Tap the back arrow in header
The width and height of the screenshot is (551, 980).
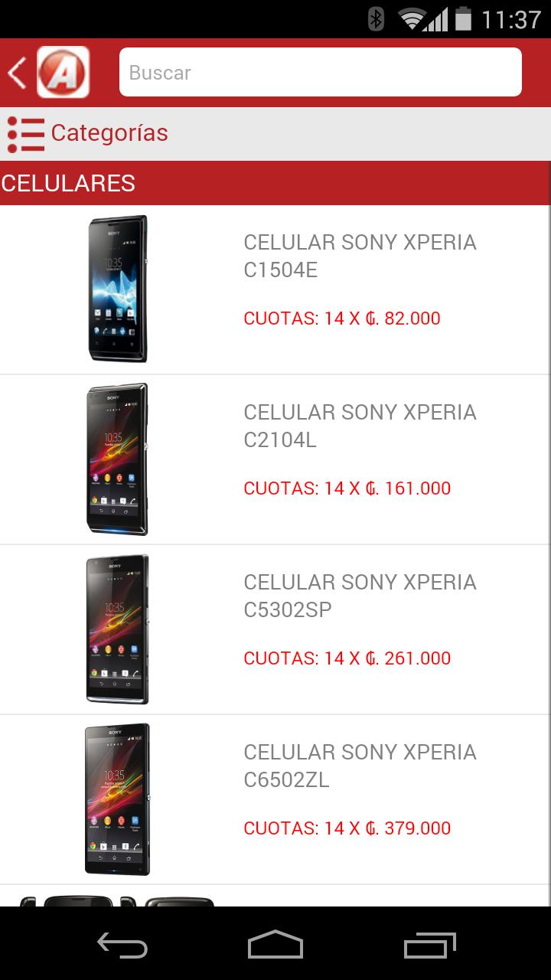[x=17, y=73]
